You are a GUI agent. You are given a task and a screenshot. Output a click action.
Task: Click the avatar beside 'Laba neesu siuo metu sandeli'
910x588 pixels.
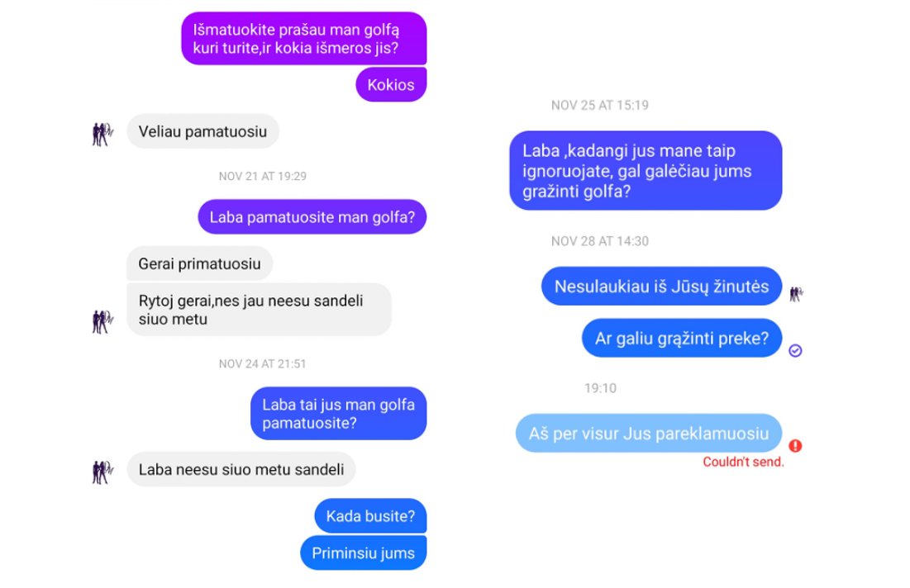(x=102, y=472)
